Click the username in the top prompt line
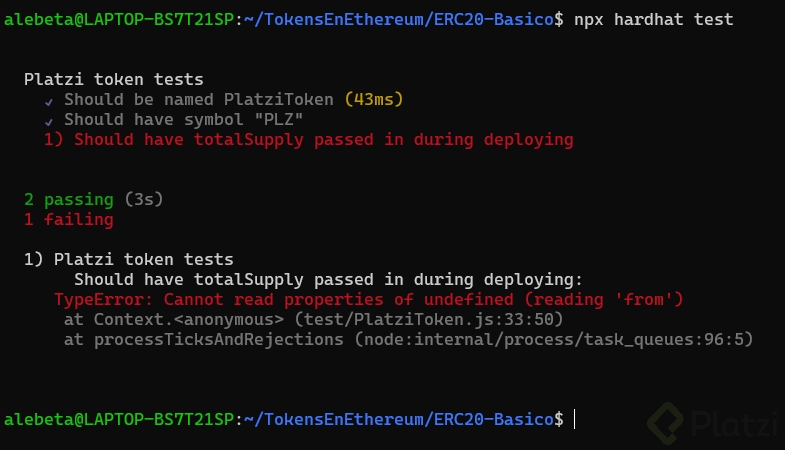 coord(118,19)
